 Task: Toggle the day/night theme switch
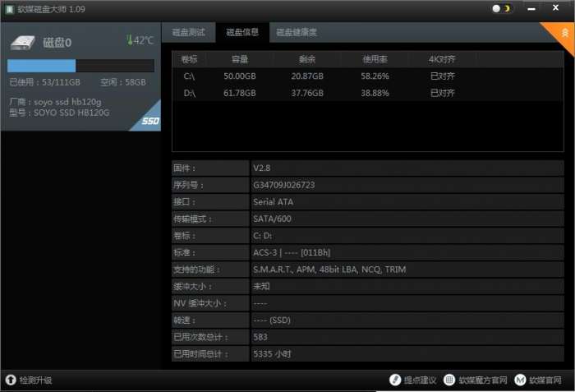point(501,8)
